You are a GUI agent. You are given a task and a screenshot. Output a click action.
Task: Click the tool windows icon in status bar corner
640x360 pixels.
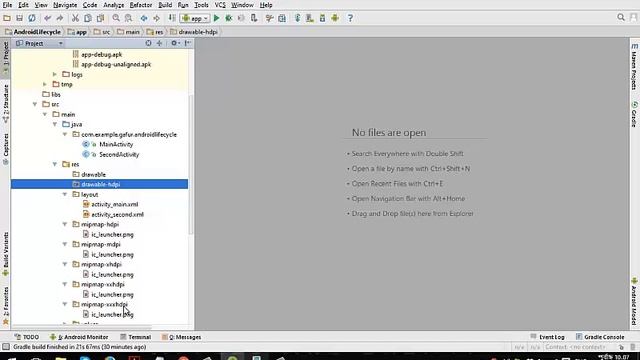(6, 347)
